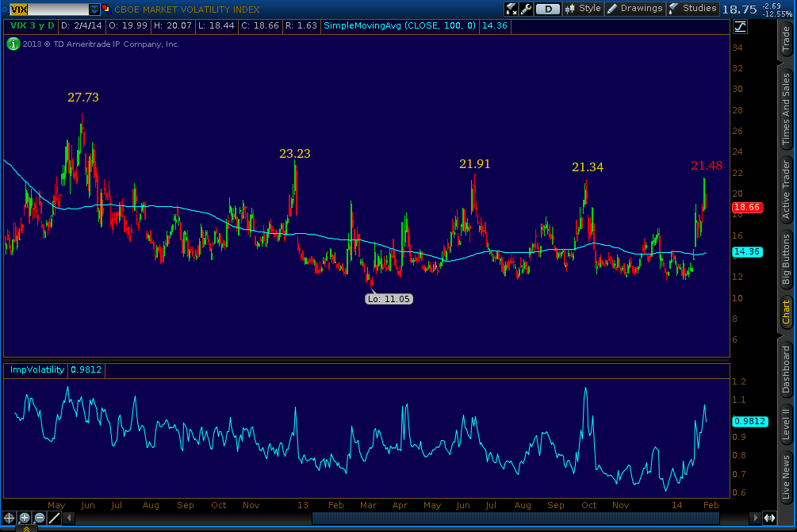The image size is (797, 532).
Task: Click the VIX symbol input field
Action: (x=49, y=10)
